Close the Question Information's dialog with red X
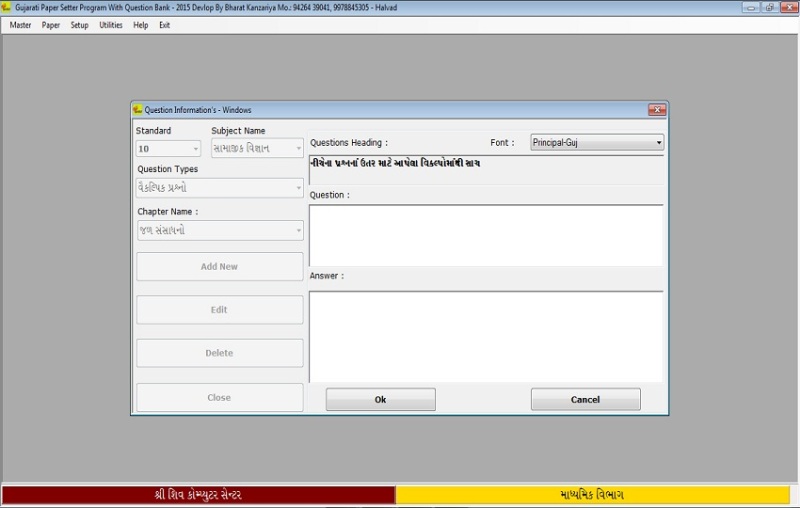Viewport: 800px width, 508px height. click(x=656, y=109)
